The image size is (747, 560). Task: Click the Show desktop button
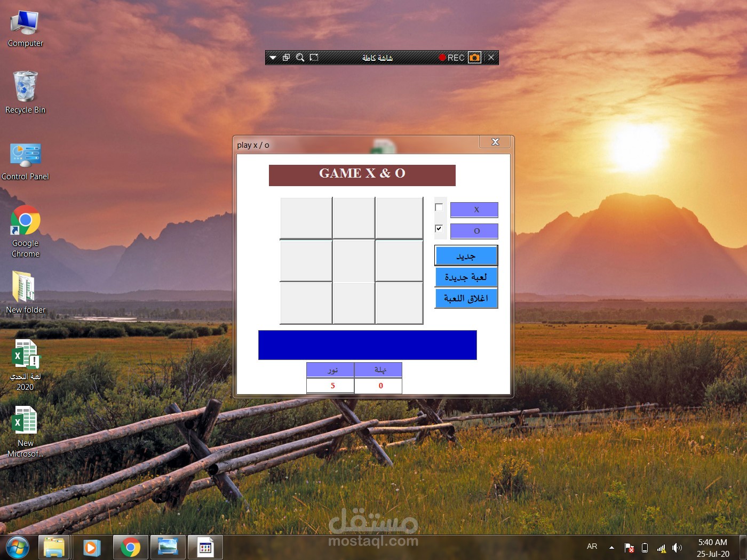point(743,548)
